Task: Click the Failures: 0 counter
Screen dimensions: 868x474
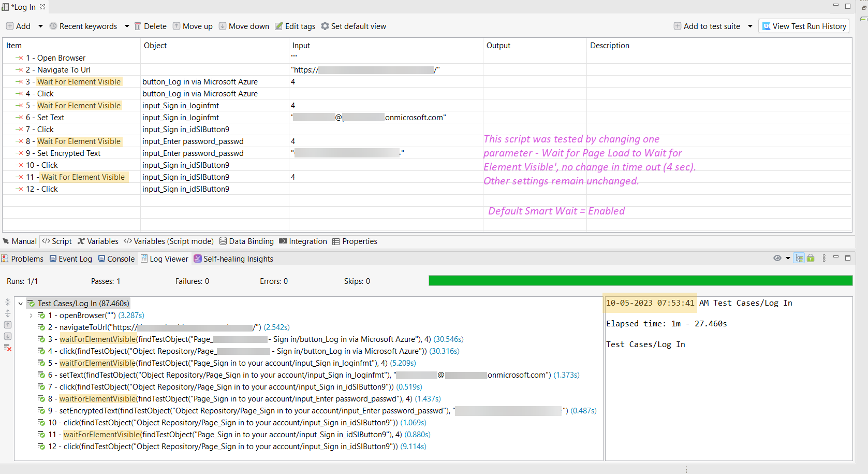Action: click(x=192, y=281)
